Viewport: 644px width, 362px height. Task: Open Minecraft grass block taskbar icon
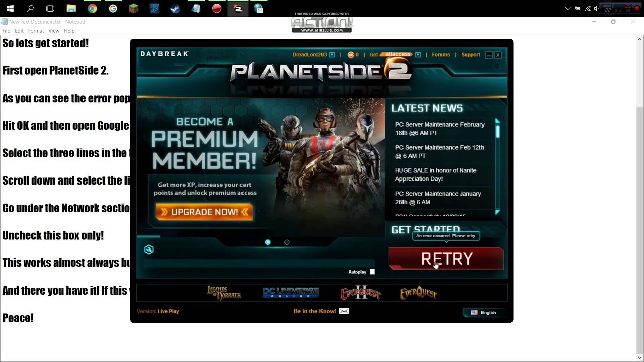click(134, 8)
